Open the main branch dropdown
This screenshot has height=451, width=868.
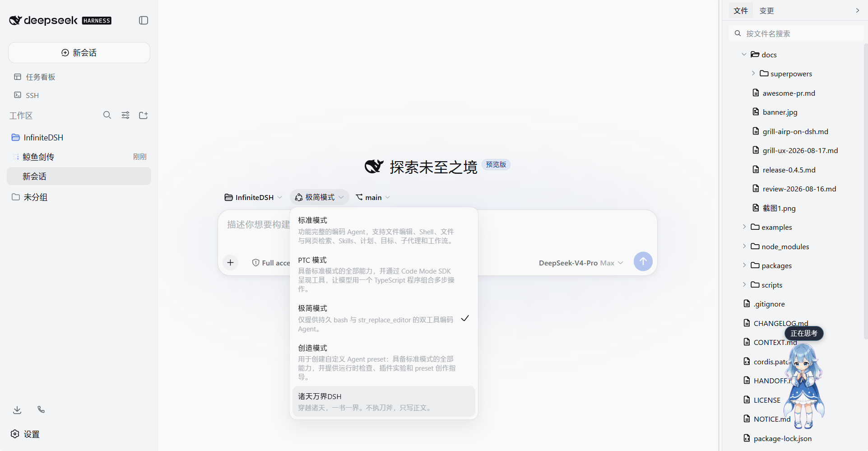[x=373, y=197]
